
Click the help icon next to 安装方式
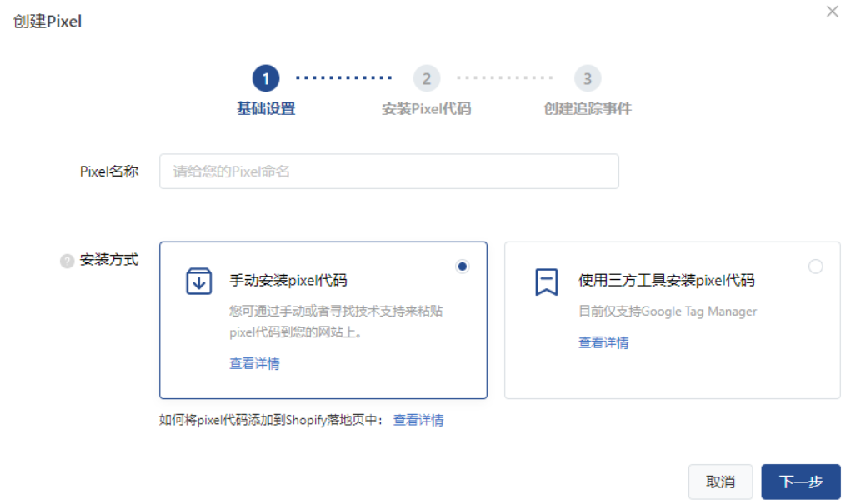(x=67, y=261)
